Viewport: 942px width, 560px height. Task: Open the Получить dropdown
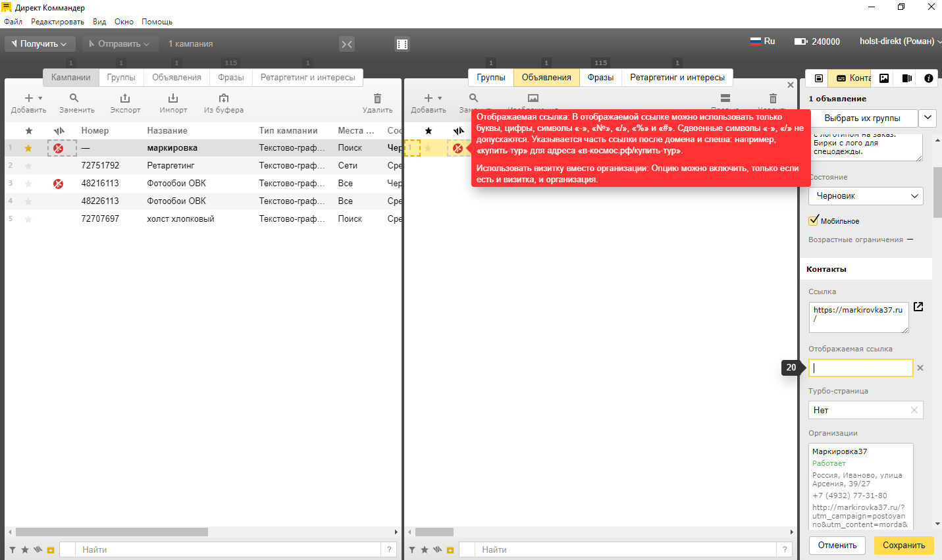tap(40, 44)
